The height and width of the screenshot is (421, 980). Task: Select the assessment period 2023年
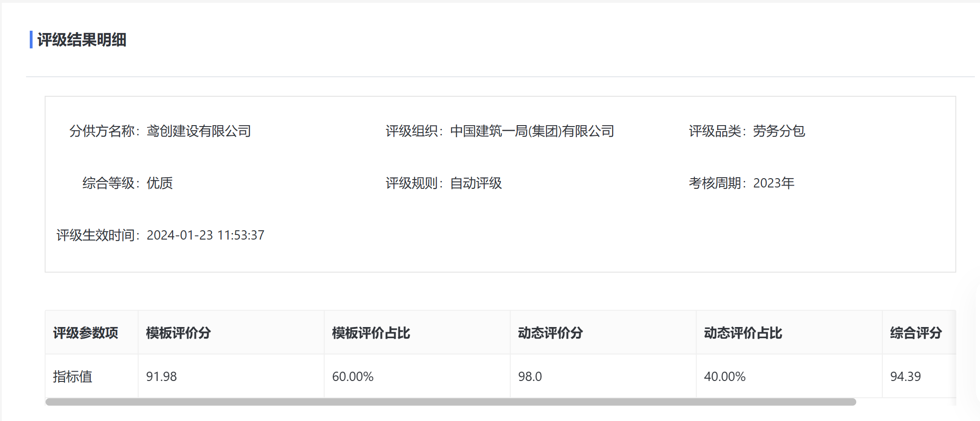click(x=773, y=183)
